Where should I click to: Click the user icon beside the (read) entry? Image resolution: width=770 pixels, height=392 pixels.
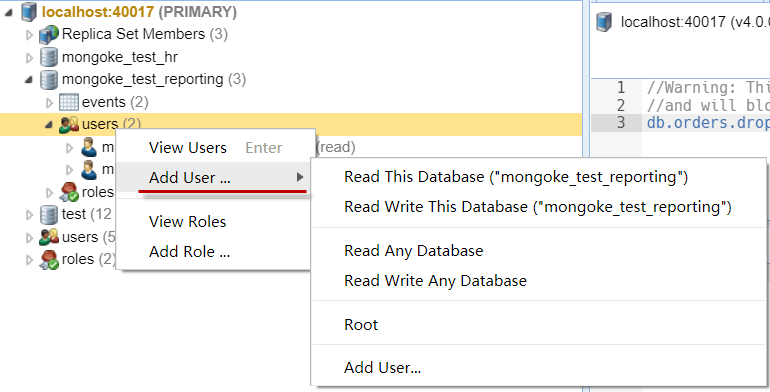pyautogui.click(x=89, y=147)
